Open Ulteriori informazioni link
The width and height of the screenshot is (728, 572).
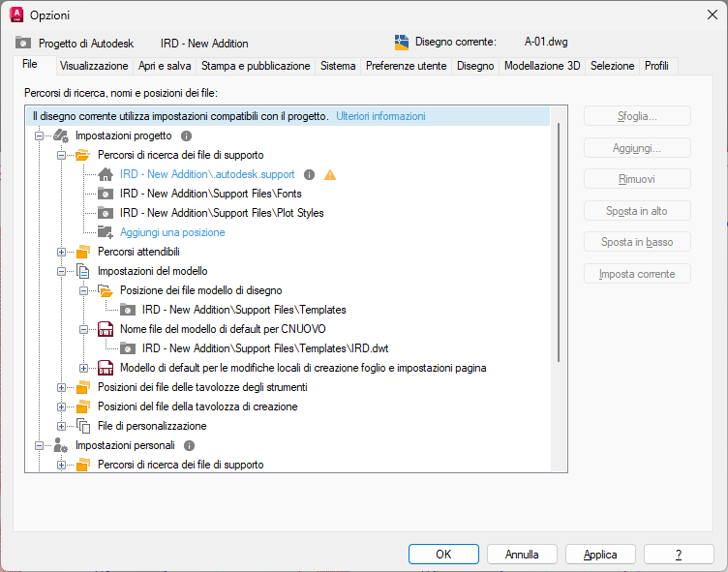pos(380,116)
